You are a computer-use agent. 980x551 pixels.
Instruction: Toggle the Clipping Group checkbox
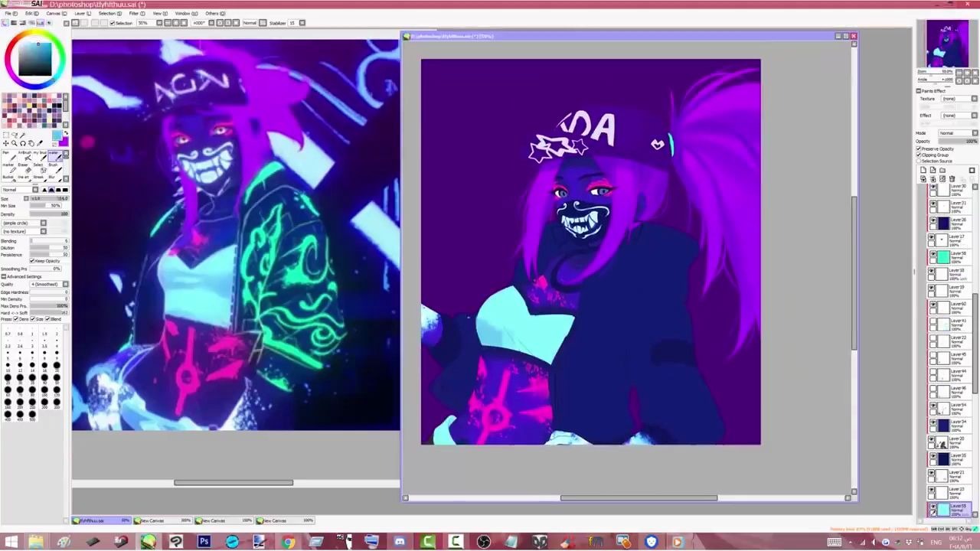[x=918, y=155]
